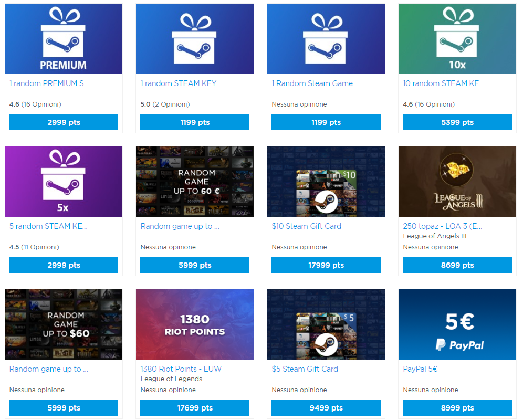Click 1199 pts under 1 Random Steam Game
The height and width of the screenshot is (420, 523).
326,122
